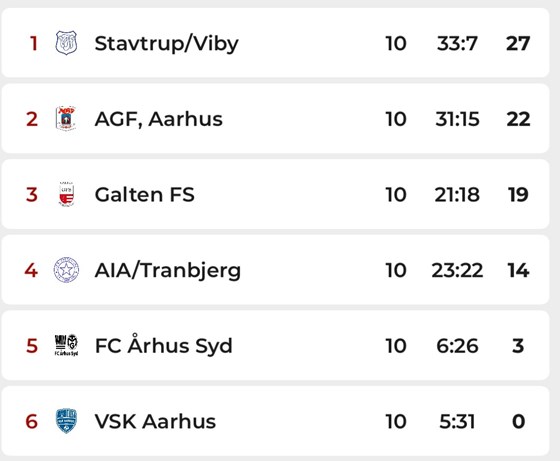
Task: Open the AIA/Tranbjerg team name
Action: (x=168, y=271)
